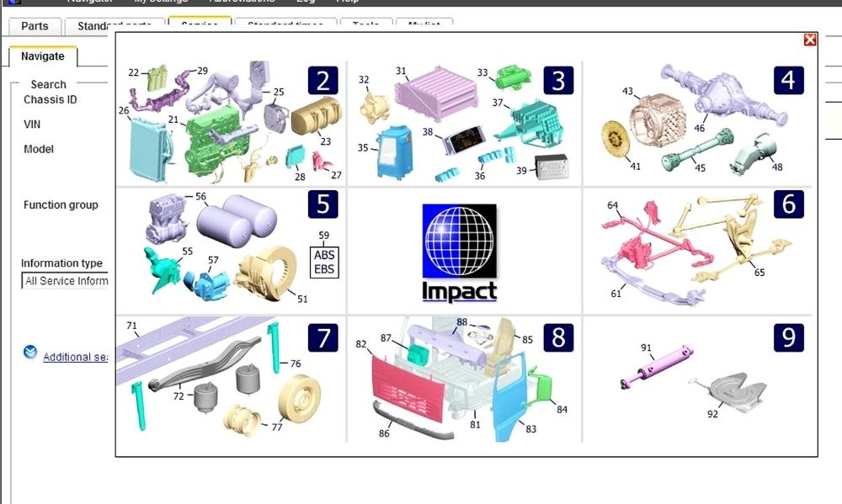842x504 pixels.
Task: Click the rear axle part 46
Action: pyautogui.click(x=724, y=98)
